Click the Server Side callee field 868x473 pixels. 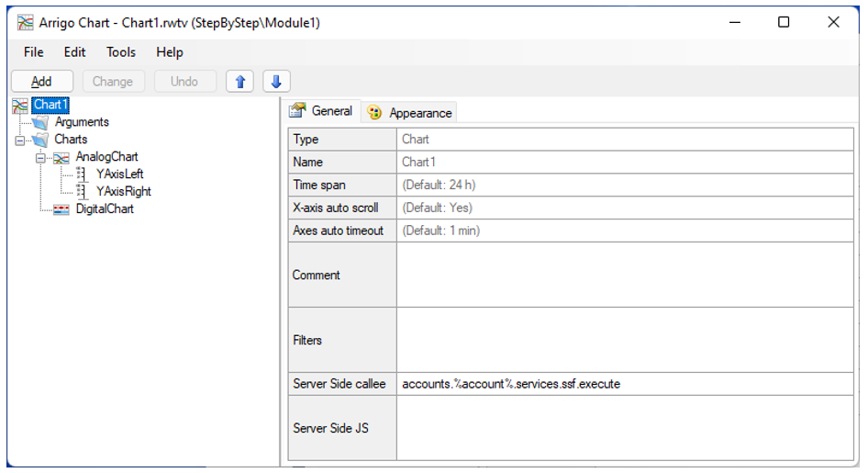[x=625, y=384]
